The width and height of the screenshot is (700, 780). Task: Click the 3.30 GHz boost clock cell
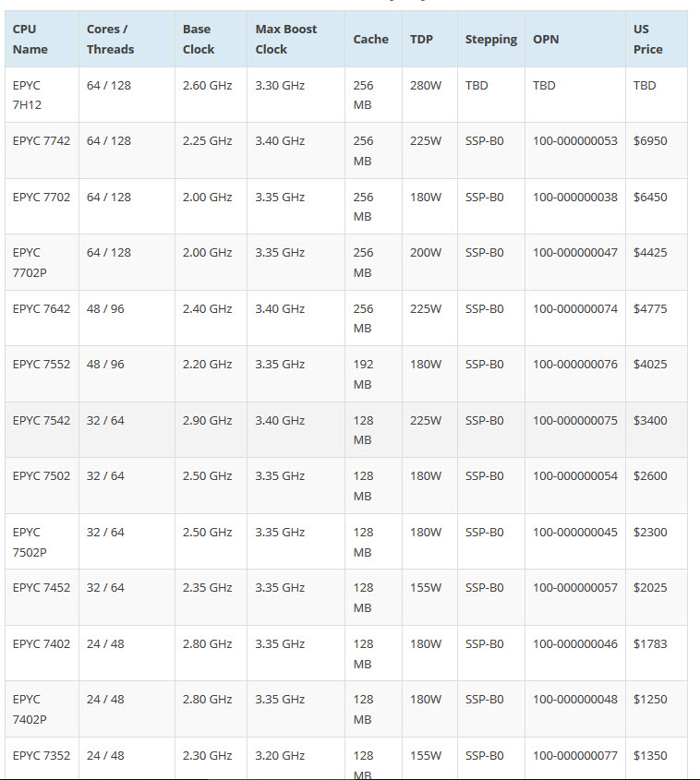coord(296,95)
